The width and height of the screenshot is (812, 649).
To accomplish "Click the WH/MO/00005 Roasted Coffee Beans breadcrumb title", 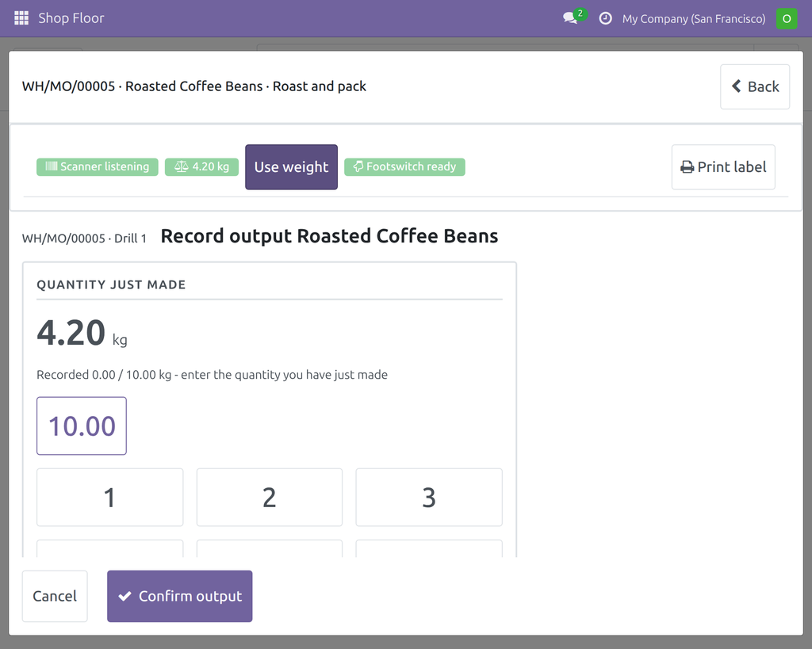I will pyautogui.click(x=193, y=86).
